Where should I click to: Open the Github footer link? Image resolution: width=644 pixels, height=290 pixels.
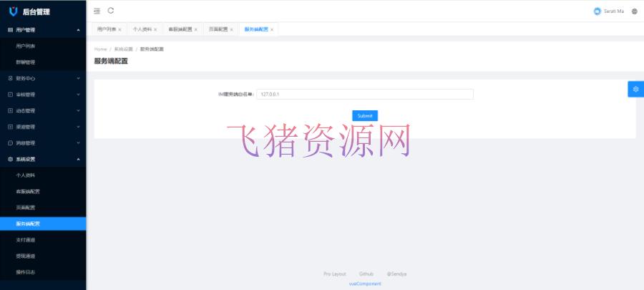[366, 274]
